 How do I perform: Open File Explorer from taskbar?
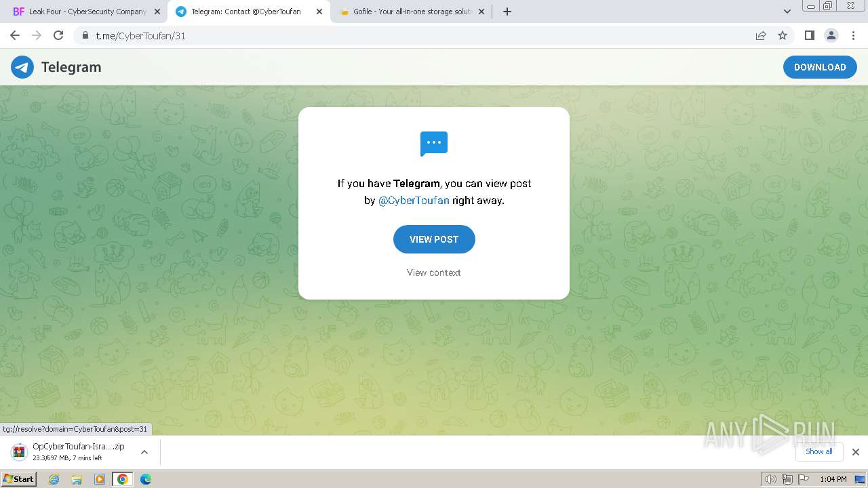[x=77, y=479]
